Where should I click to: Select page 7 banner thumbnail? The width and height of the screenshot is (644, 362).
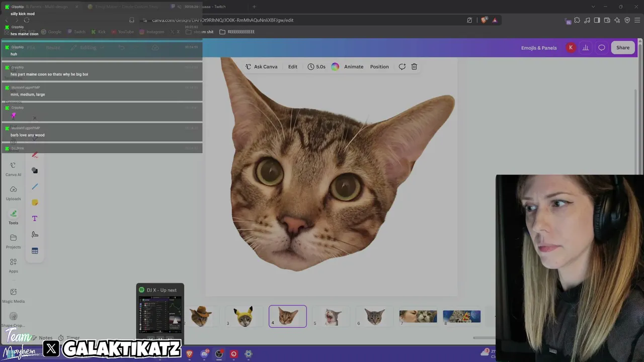(x=418, y=316)
